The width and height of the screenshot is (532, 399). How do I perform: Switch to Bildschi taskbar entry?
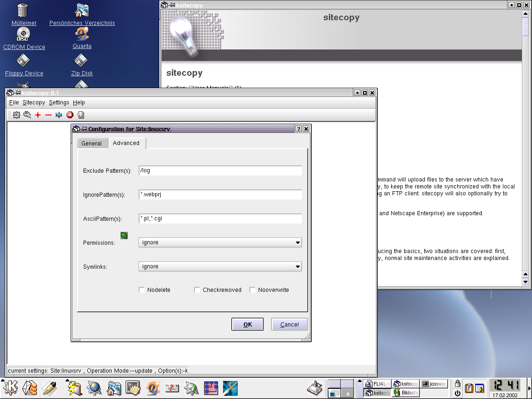406,393
